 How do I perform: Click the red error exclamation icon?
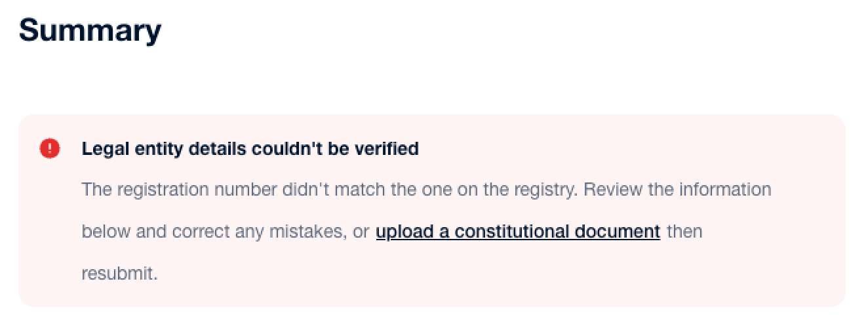50,149
